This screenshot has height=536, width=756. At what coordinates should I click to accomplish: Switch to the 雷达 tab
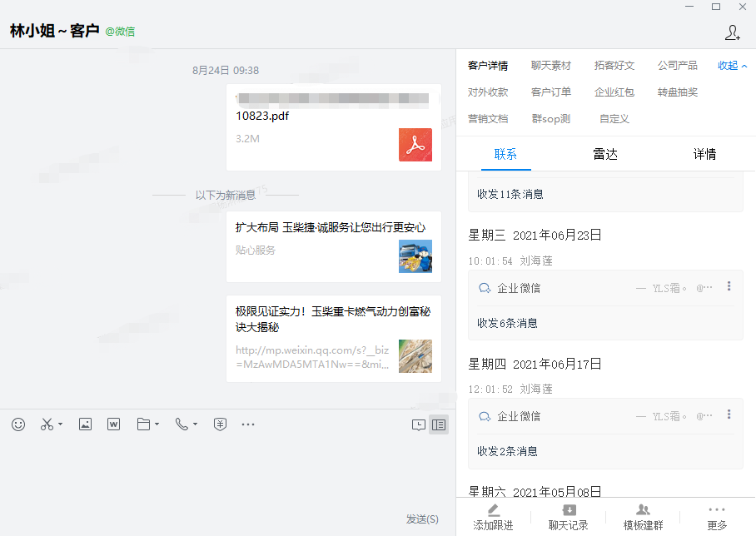605,154
